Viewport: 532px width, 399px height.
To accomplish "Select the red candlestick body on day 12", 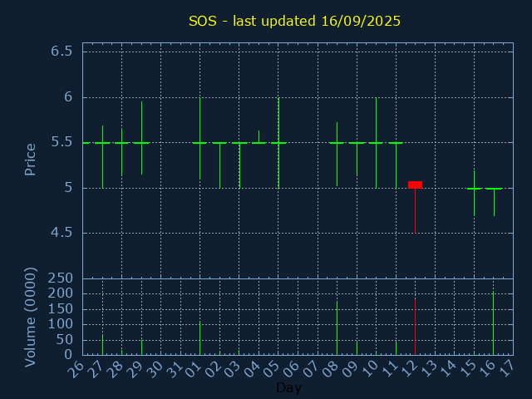I will point(415,185).
